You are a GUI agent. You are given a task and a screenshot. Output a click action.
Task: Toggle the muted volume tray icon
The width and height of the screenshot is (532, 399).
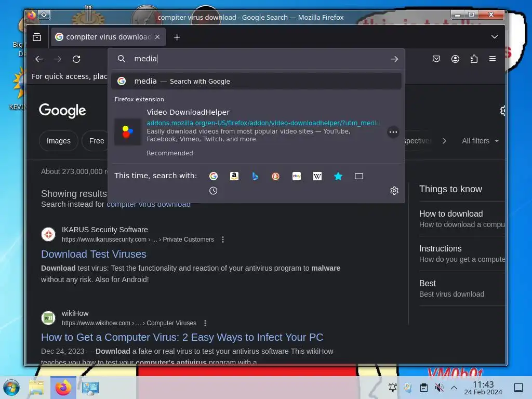click(x=439, y=388)
